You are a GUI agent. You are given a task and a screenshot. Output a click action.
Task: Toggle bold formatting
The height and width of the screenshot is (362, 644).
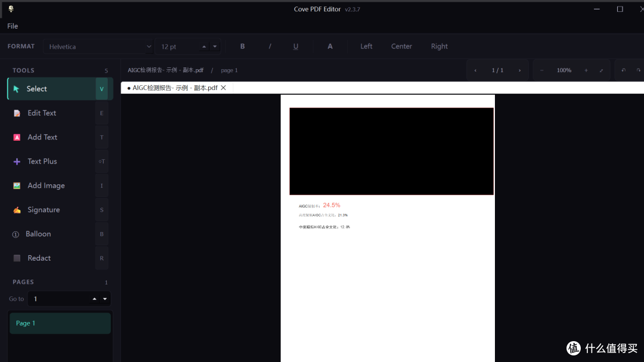pos(242,47)
